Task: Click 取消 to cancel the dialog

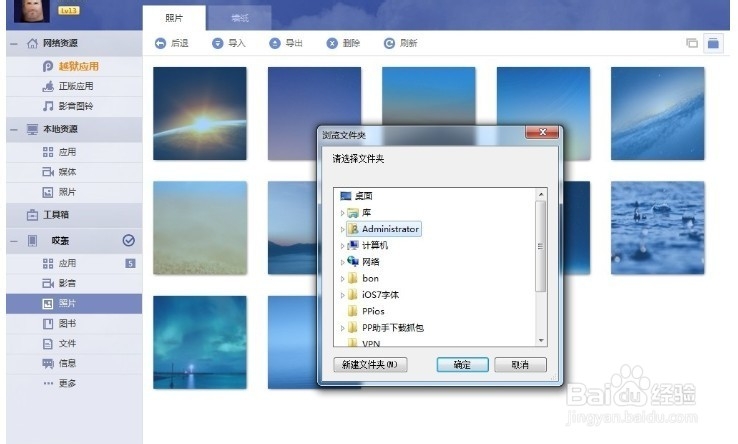Action: click(x=520, y=365)
